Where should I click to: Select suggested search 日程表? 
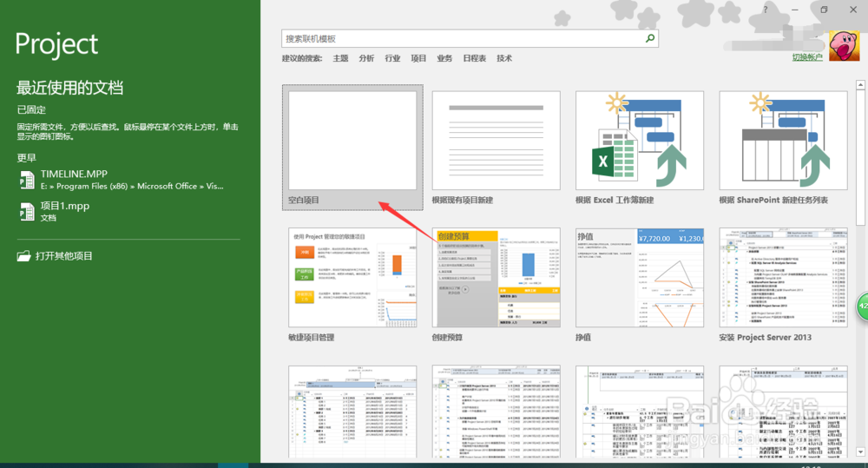475,58
